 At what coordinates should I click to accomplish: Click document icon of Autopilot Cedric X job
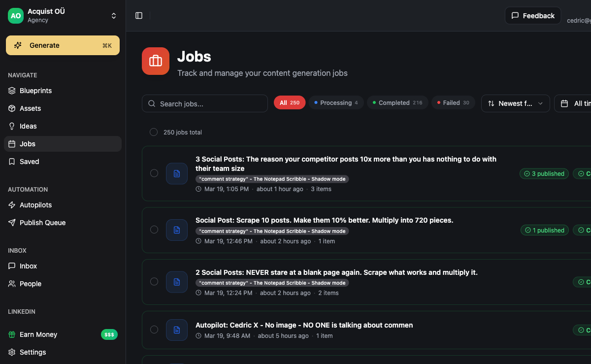click(x=177, y=330)
